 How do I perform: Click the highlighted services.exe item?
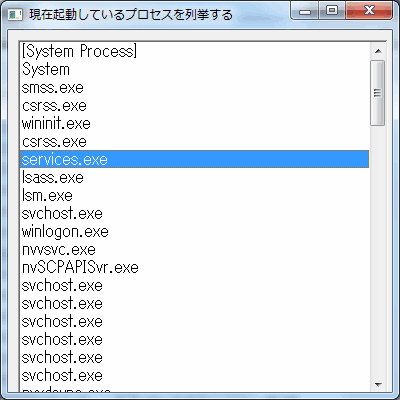[195, 159]
